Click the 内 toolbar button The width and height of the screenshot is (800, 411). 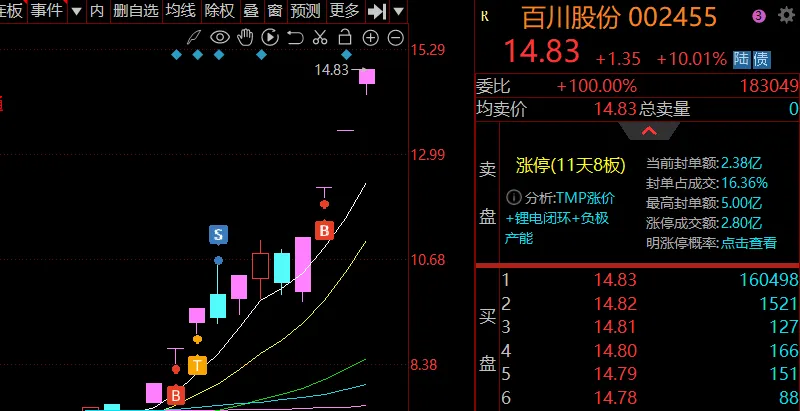point(97,11)
